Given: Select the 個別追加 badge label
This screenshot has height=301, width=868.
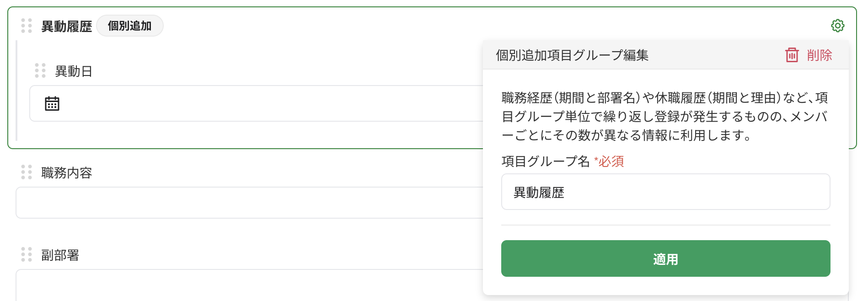Looking at the screenshot, I should click(130, 26).
